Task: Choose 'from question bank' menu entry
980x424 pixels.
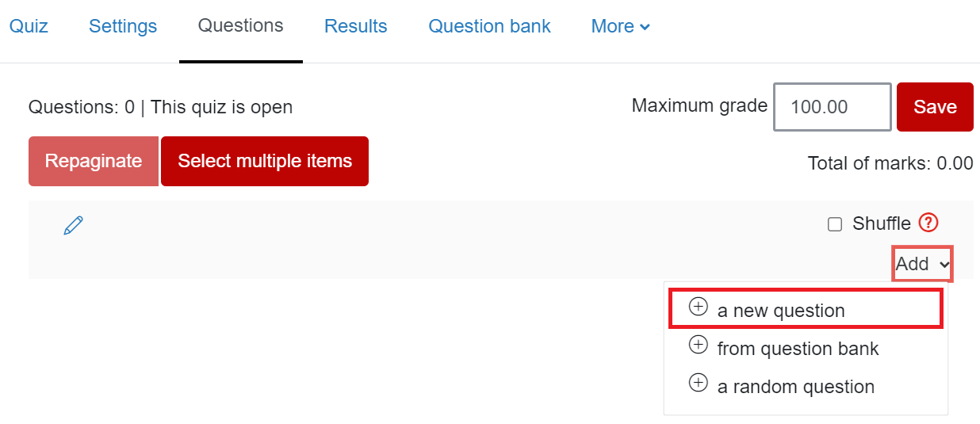Action: point(798,349)
